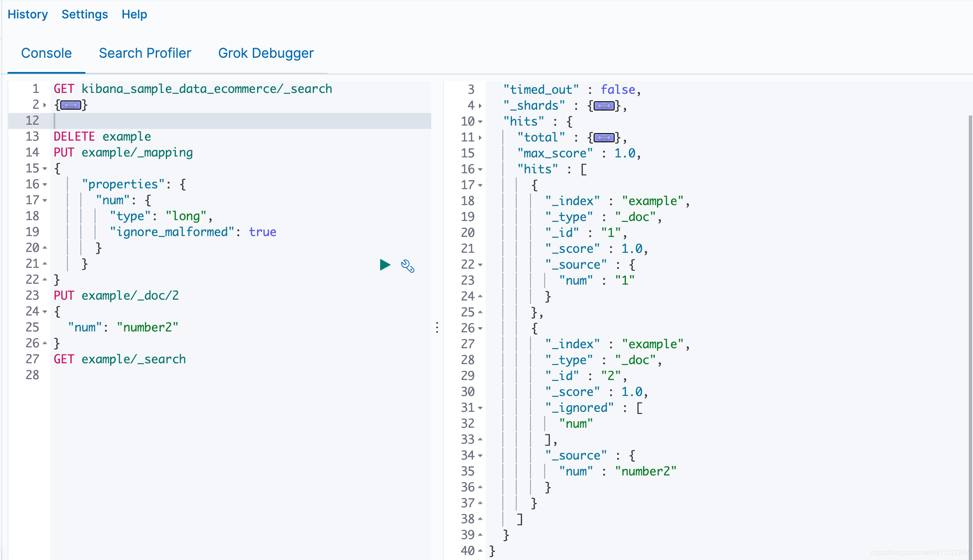
Task: Open the Help menu
Action: click(134, 14)
